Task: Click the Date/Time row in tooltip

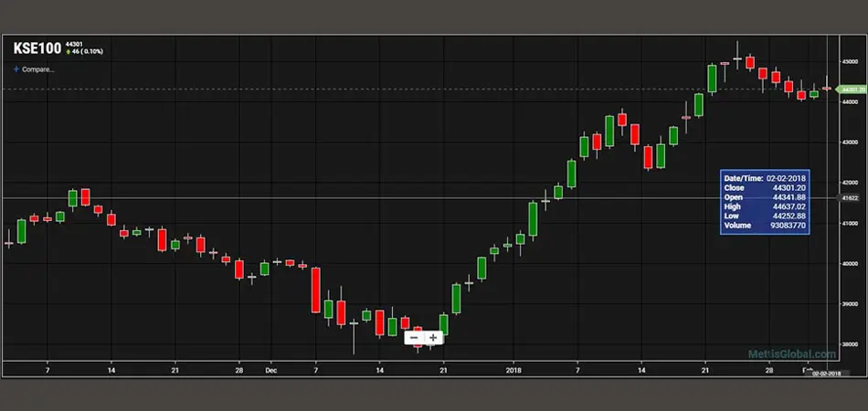Action: (765, 177)
